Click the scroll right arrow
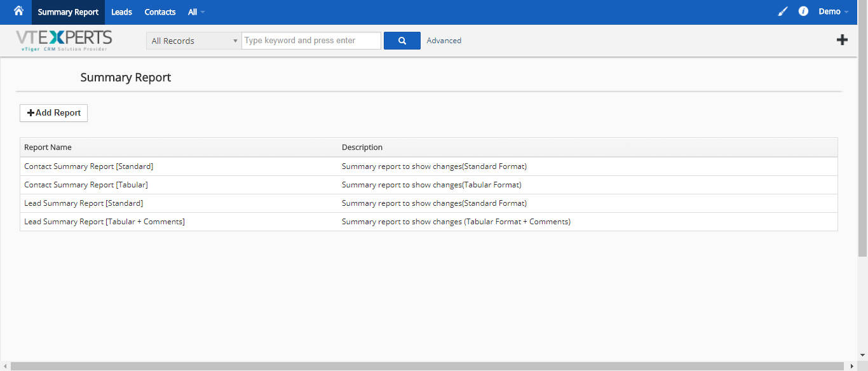This screenshot has height=371, width=868. tap(852, 366)
